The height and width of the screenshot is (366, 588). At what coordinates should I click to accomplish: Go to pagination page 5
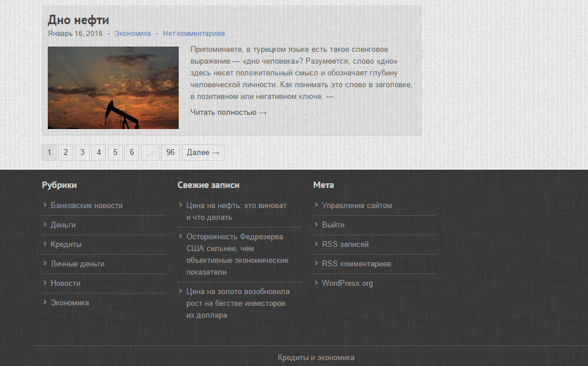(115, 153)
